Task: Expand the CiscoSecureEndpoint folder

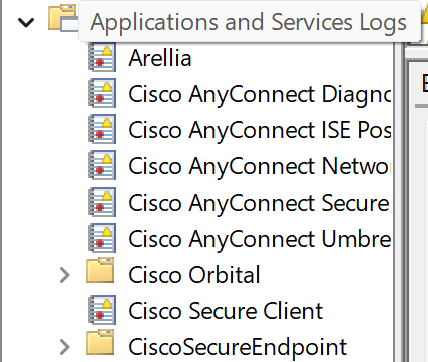Action: (x=64, y=347)
